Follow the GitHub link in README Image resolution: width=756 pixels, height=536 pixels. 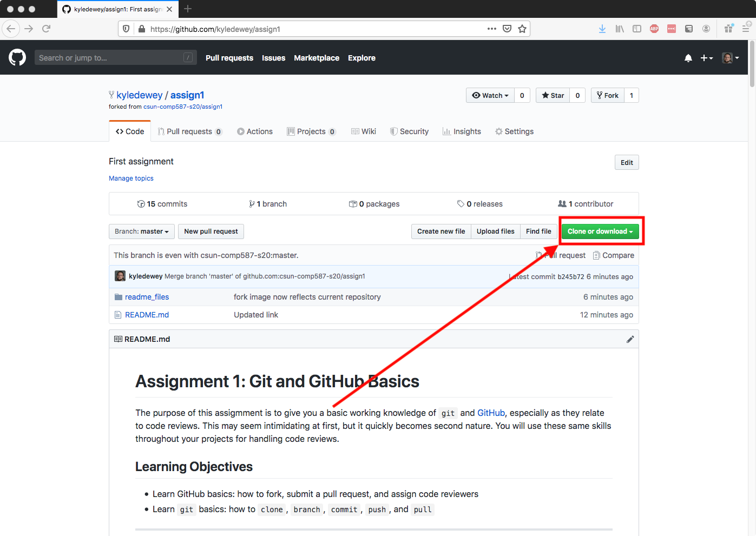click(x=491, y=413)
